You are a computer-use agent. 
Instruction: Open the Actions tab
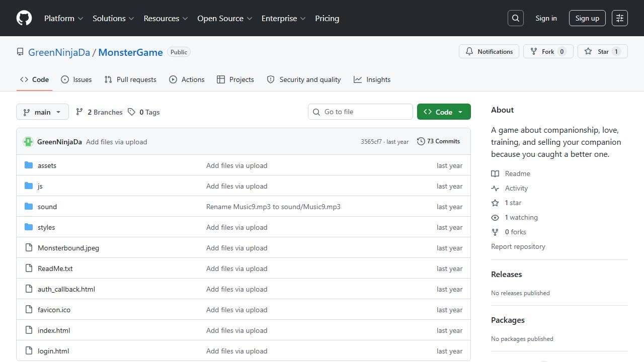187,79
